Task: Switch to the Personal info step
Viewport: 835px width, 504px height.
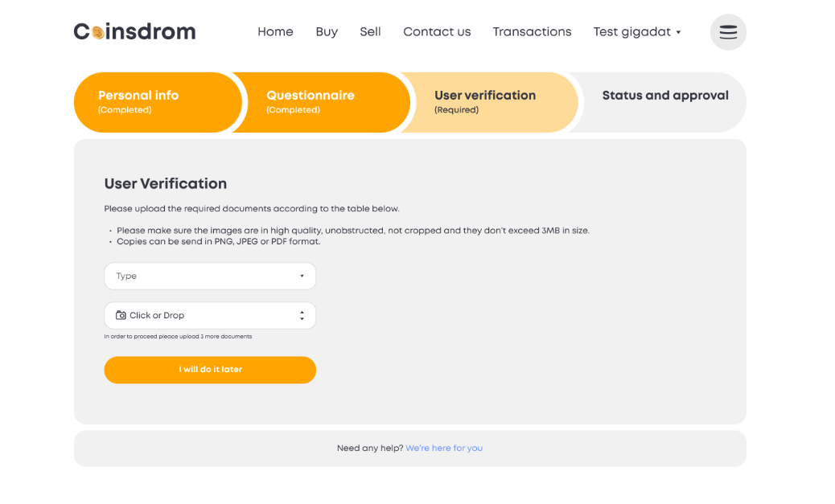Action: (x=158, y=102)
